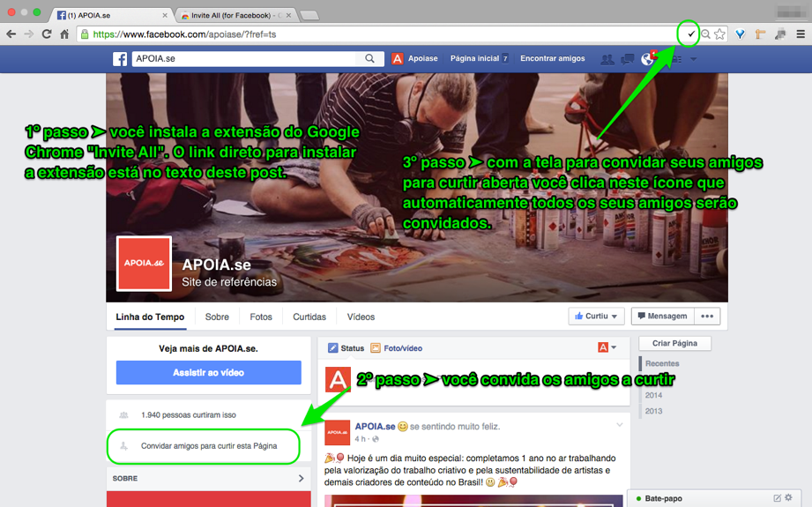Click the composer avatar letter A
812x507 pixels.
pyautogui.click(x=338, y=380)
